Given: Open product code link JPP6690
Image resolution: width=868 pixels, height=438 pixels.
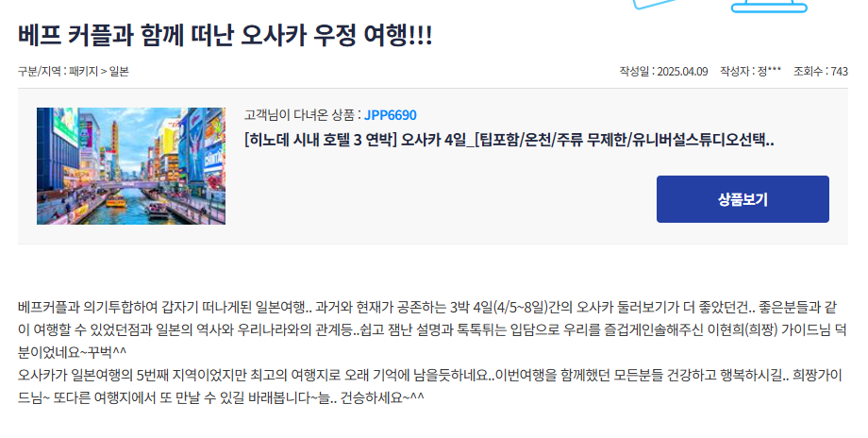Looking at the screenshot, I should (391, 115).
